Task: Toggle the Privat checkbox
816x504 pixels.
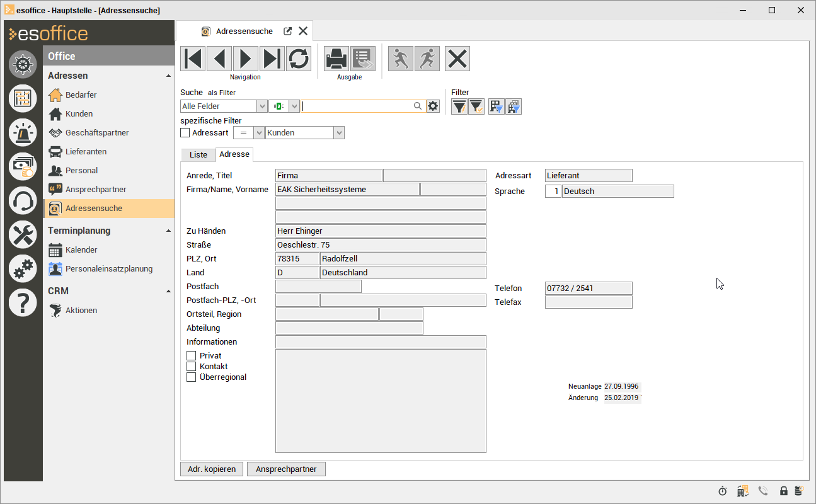Action: (192, 356)
